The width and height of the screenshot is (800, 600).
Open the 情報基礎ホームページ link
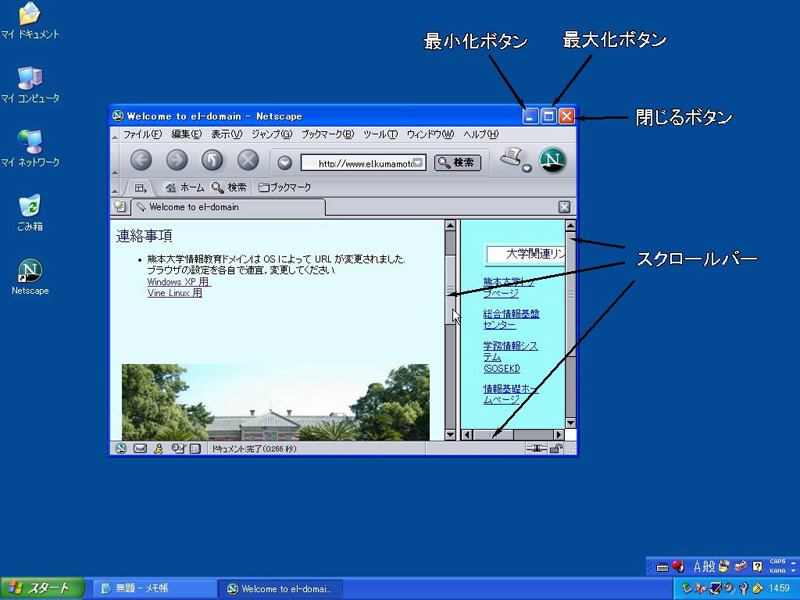click(x=511, y=394)
